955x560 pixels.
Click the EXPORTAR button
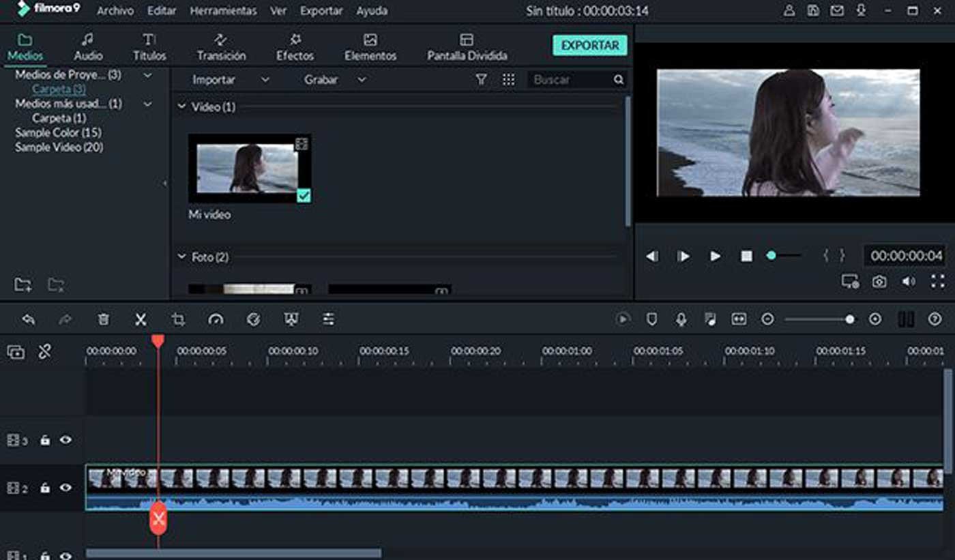[x=590, y=45]
